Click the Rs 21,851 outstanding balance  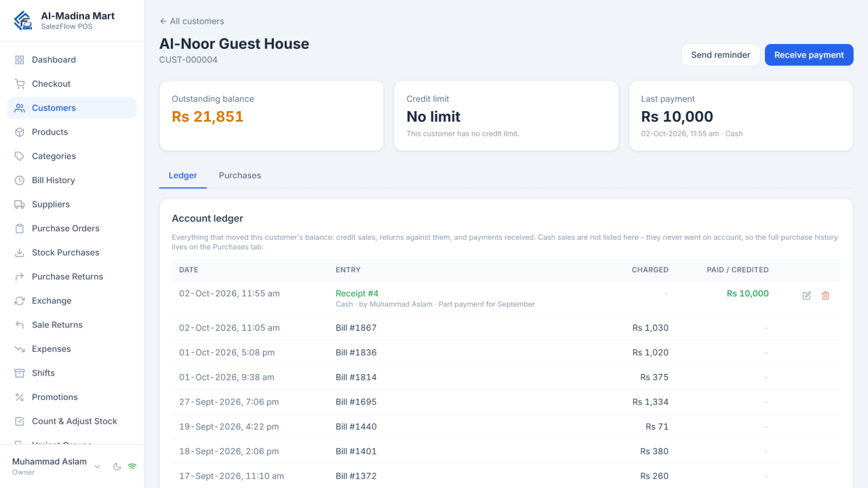point(208,117)
